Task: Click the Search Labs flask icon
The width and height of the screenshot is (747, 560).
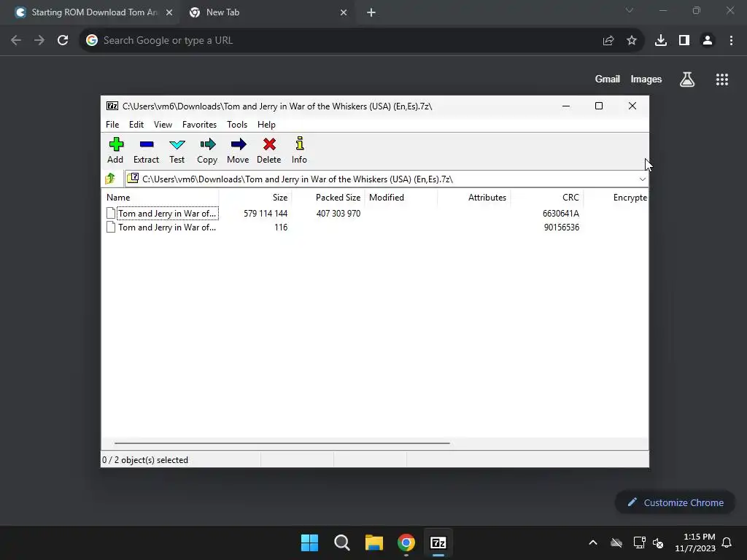Action: click(x=687, y=79)
